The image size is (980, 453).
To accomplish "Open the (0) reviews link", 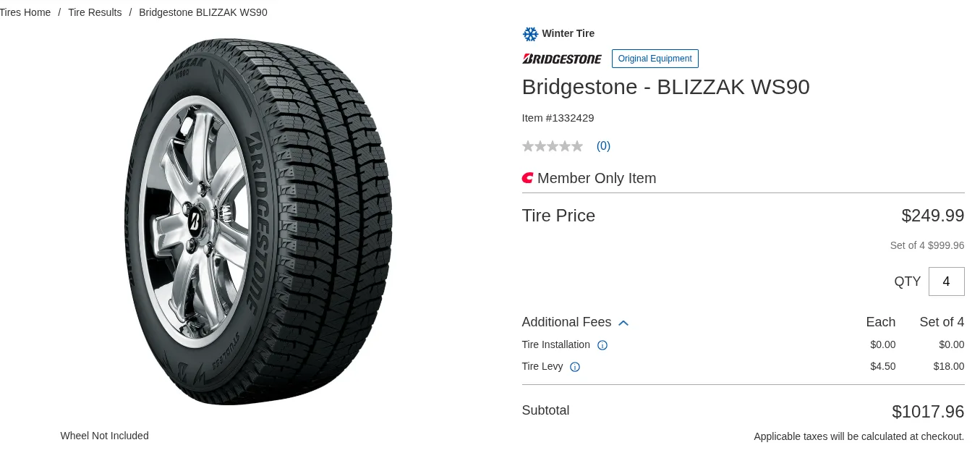I will point(603,145).
